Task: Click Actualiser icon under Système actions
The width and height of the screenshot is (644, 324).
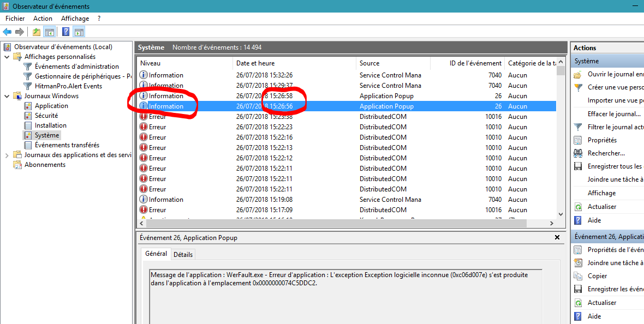Action: [x=578, y=207]
